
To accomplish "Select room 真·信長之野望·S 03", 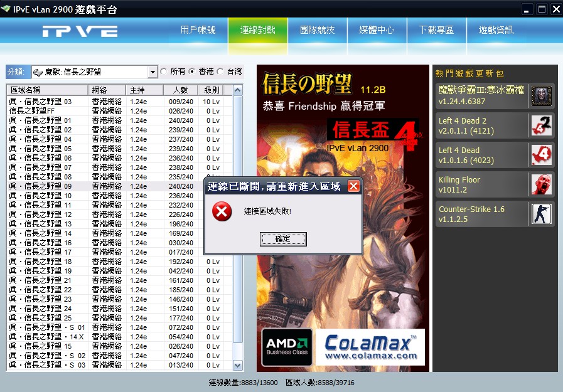I will [x=120, y=365].
